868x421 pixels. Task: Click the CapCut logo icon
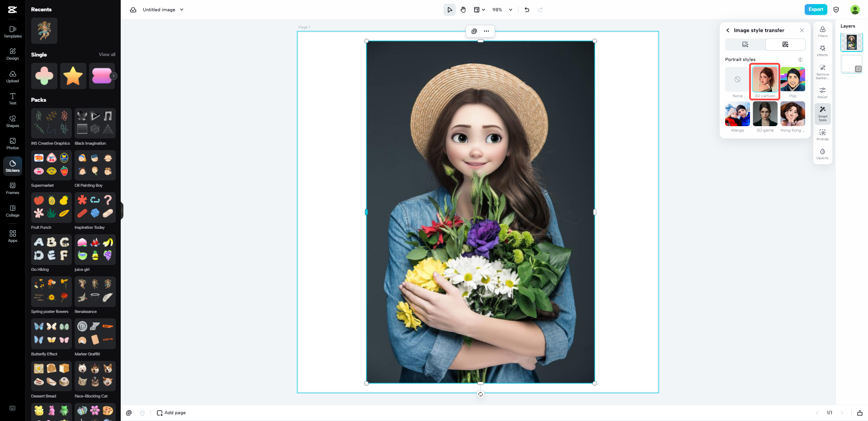(12, 9)
